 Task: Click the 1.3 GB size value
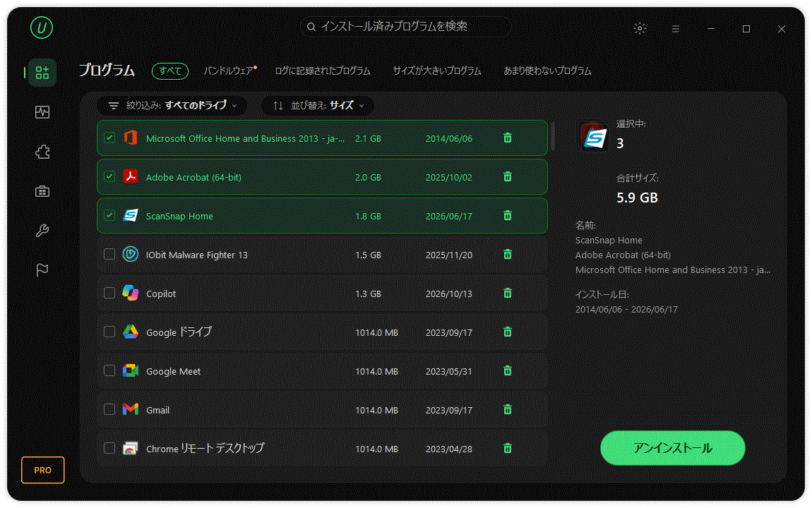(x=368, y=294)
